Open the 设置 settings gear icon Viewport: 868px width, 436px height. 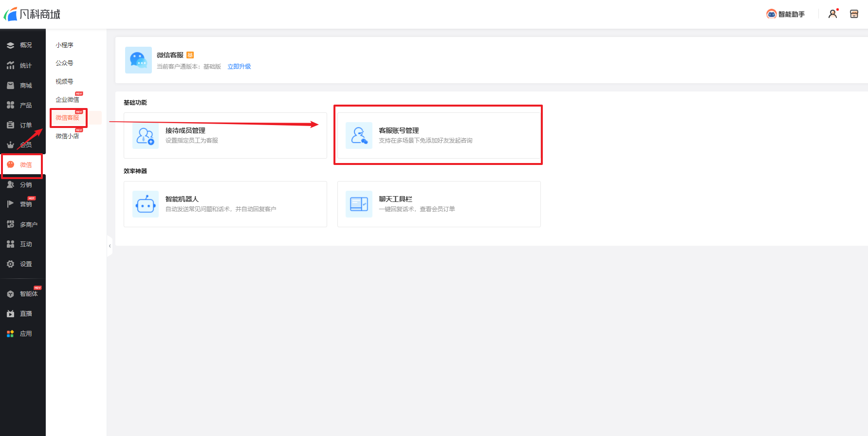[x=10, y=264]
